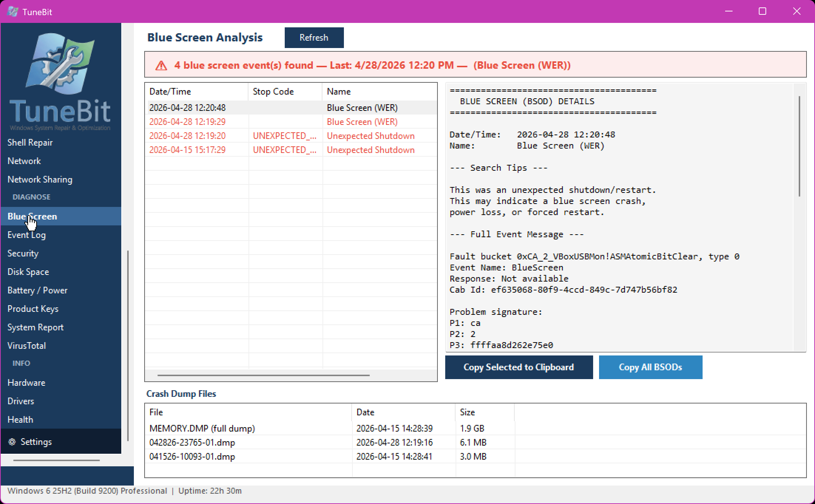Image resolution: width=815 pixels, height=504 pixels.
Task: Click the Size column header
Action: (485, 412)
